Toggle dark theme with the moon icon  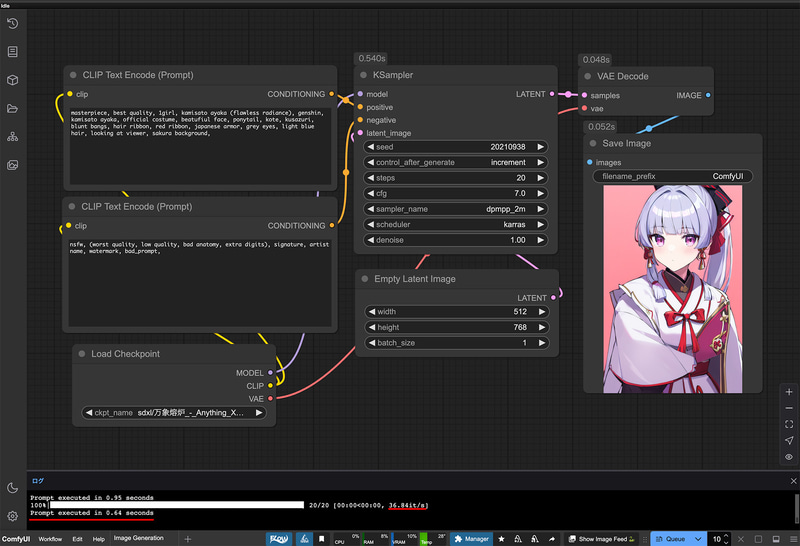(x=13, y=488)
